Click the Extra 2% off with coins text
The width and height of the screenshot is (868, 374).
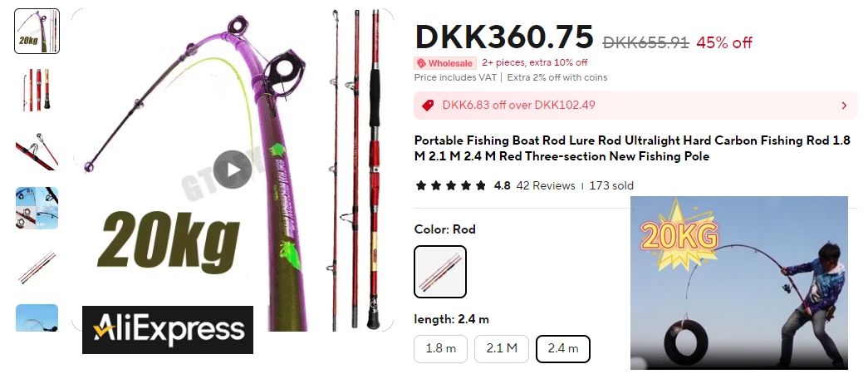coord(557,77)
